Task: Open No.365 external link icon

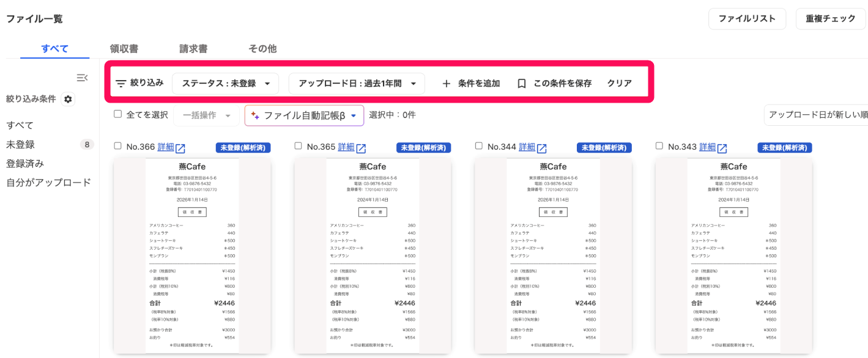Action: click(362, 148)
